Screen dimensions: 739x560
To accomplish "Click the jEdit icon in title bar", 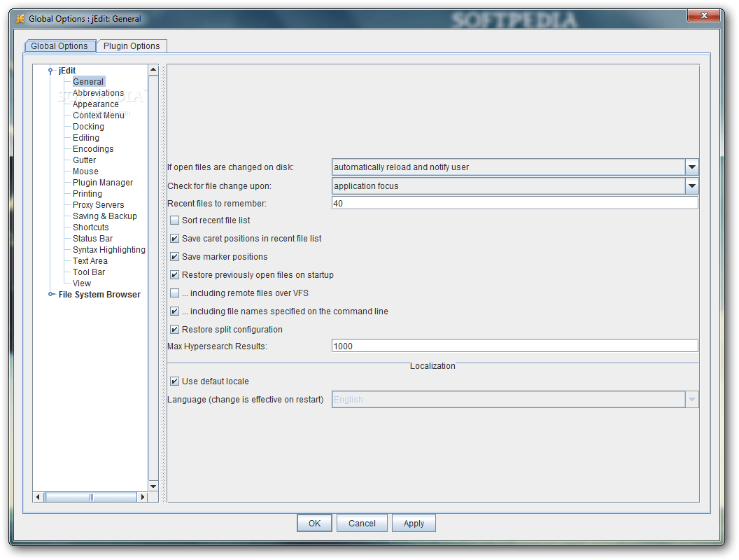I will tap(20, 19).
